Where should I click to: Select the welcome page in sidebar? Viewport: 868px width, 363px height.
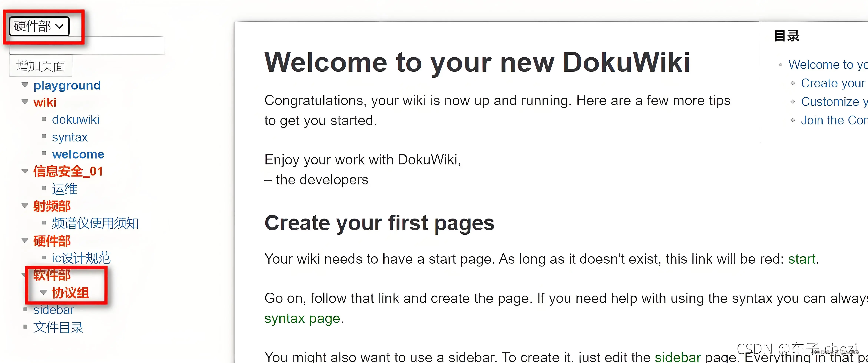click(x=78, y=154)
